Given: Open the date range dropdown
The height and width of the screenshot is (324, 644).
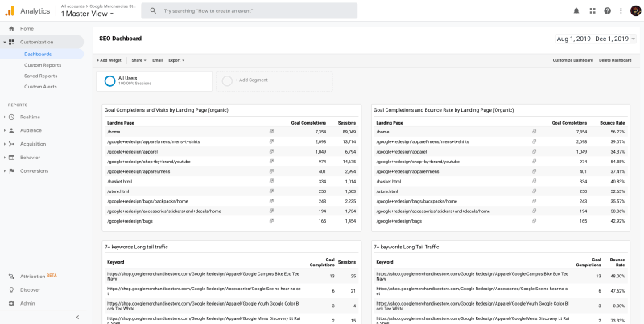Looking at the screenshot, I should tap(596, 39).
